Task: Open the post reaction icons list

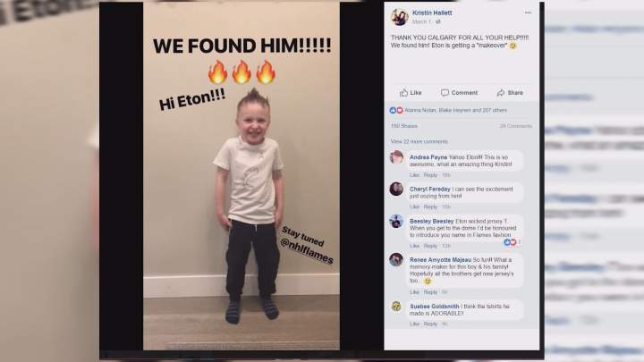Action: [396, 111]
